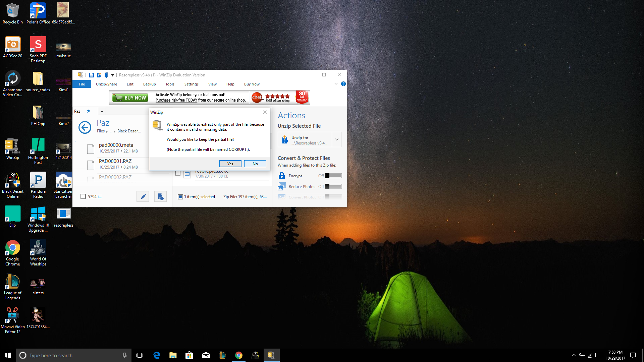This screenshot has height=362, width=644.
Task: Open the Tools menu tab
Action: click(170, 84)
